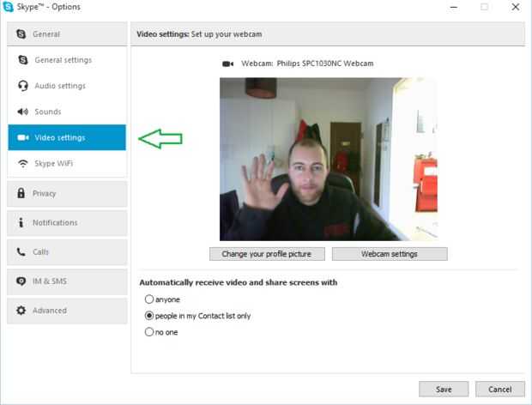Minimize the Skype Options window
The height and width of the screenshot is (405, 532).
pos(454,7)
